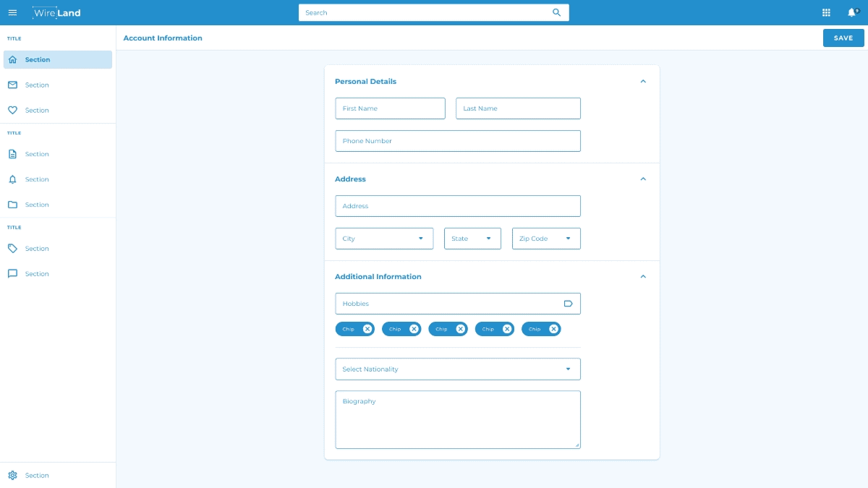The image size is (868, 488).
Task: Click the document icon in sidebar
Action: tap(12, 154)
